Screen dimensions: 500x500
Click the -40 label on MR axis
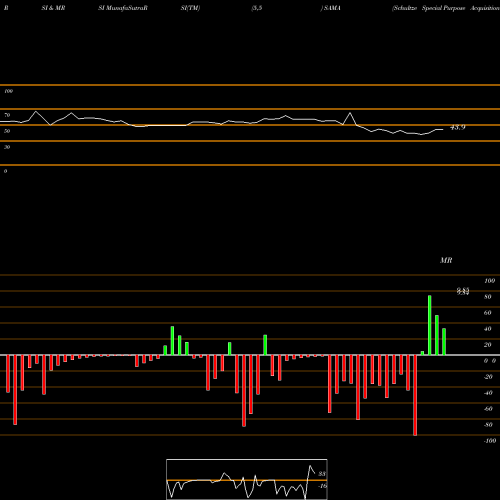488,393
